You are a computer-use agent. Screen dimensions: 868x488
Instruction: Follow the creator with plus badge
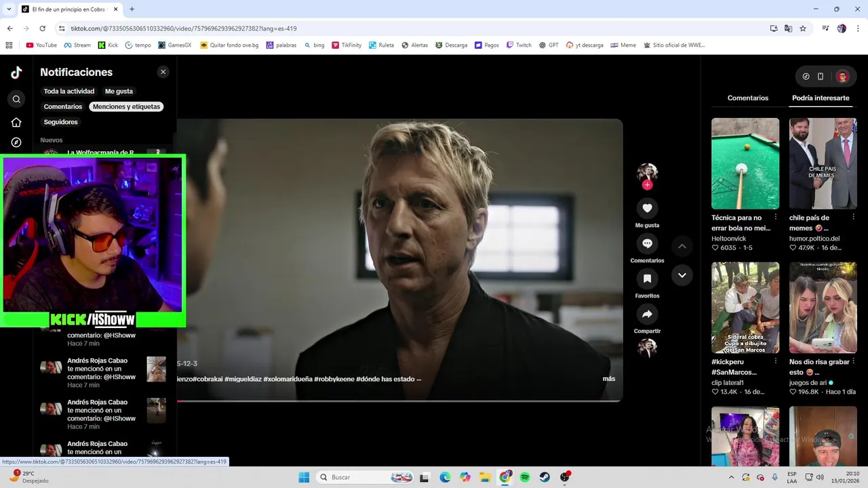(647, 185)
